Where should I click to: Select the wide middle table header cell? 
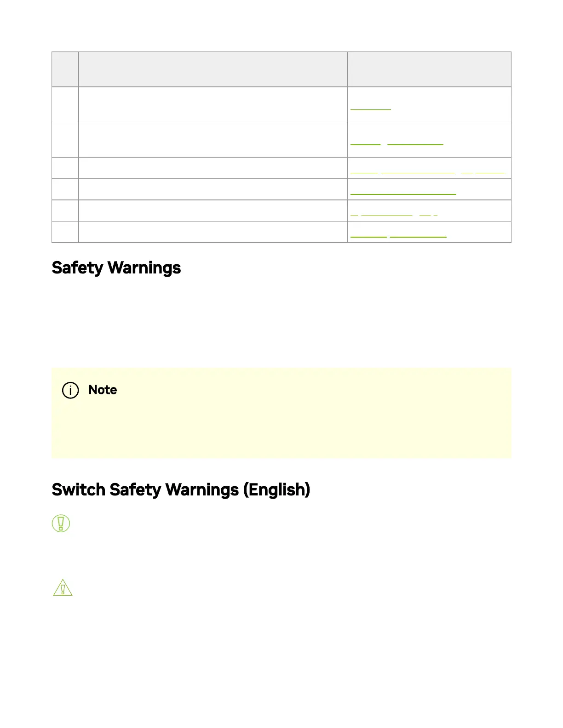213,69
